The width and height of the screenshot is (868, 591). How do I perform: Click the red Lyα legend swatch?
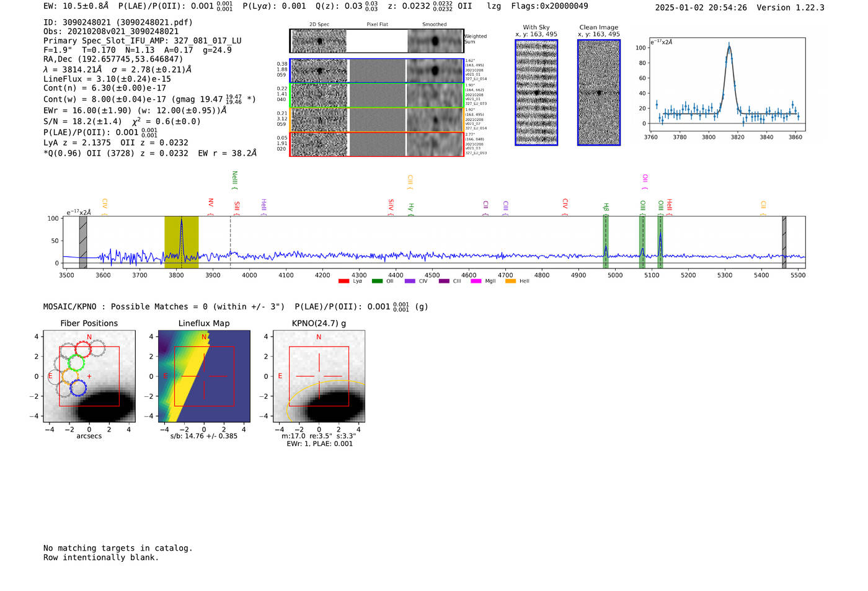[343, 282]
